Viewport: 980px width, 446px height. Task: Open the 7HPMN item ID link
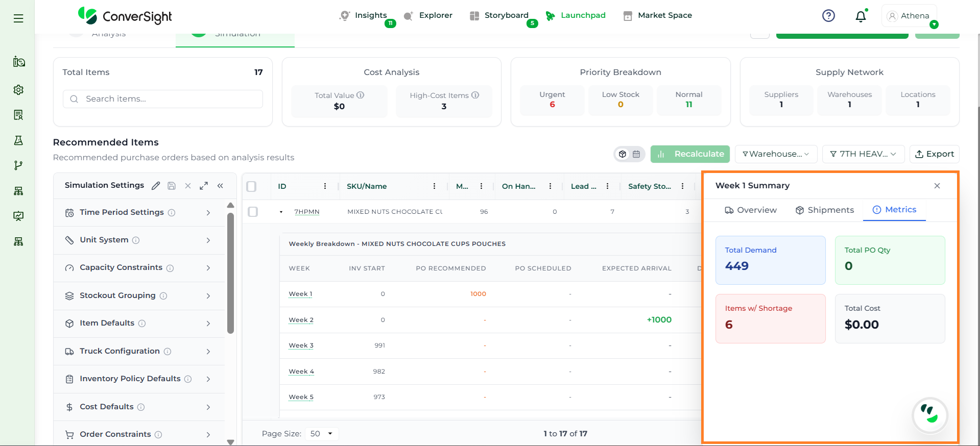click(306, 212)
